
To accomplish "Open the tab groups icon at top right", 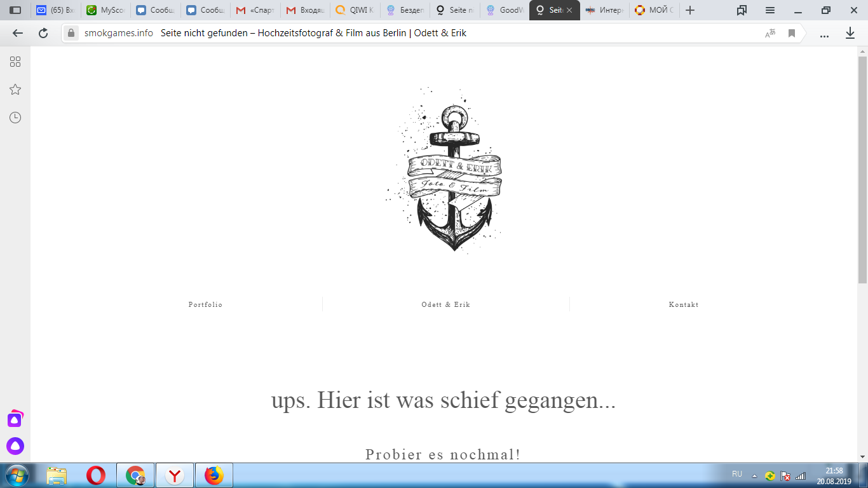I will [x=742, y=10].
